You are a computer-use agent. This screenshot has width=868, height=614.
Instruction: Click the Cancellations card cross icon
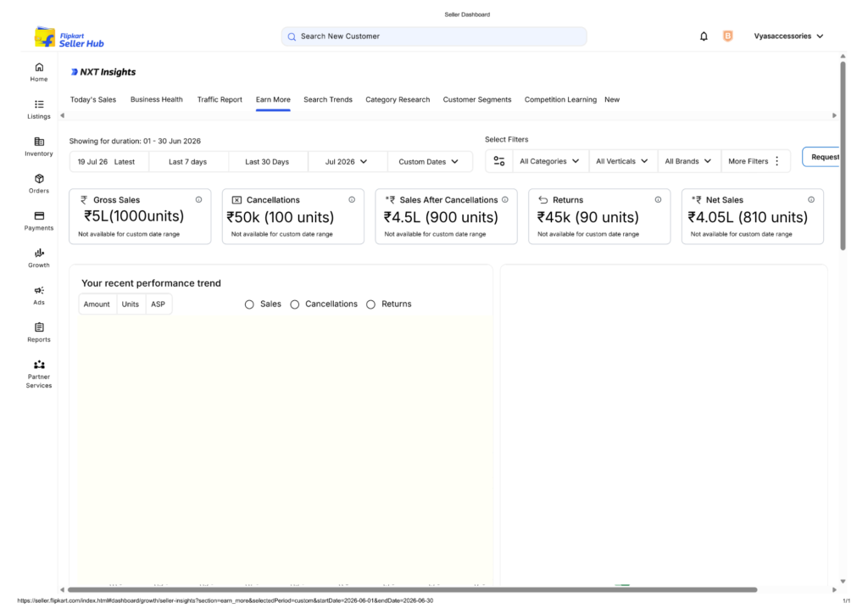[236, 200]
